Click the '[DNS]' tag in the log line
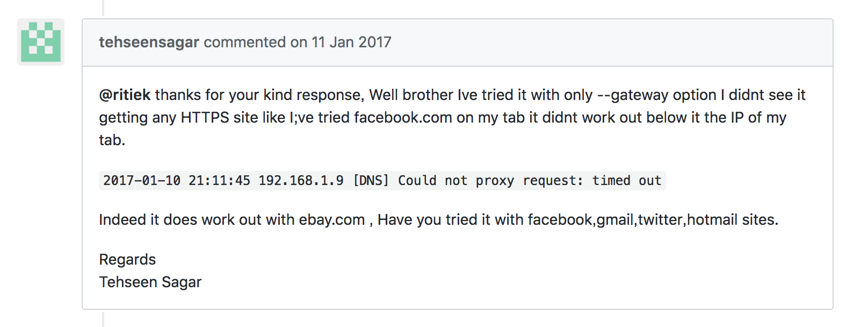Viewport: 868px width, 327px height. pyautogui.click(x=371, y=181)
